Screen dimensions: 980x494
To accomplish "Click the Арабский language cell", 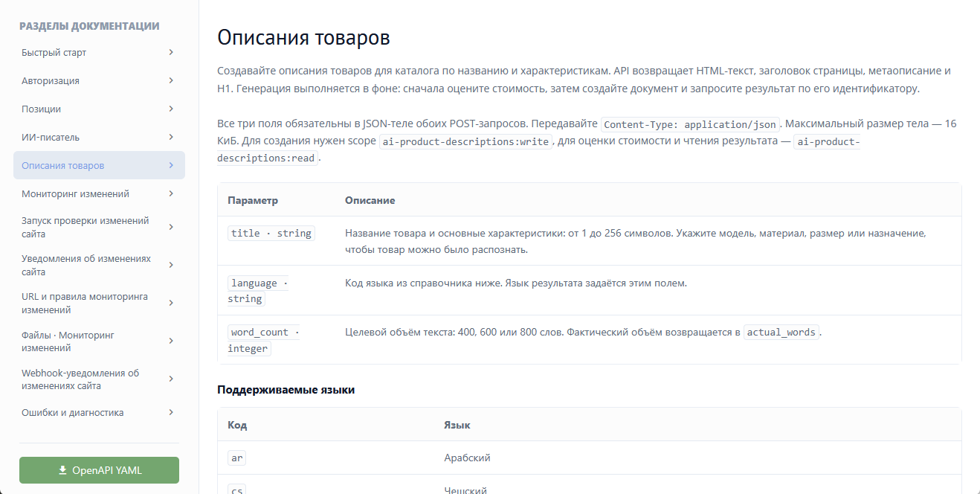I will (x=467, y=458).
